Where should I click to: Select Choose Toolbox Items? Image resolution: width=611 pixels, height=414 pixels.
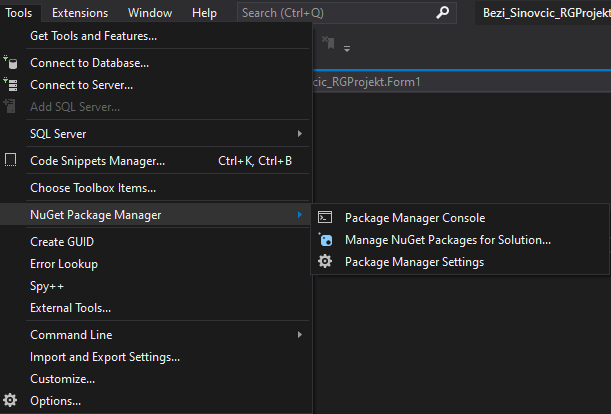point(156,188)
